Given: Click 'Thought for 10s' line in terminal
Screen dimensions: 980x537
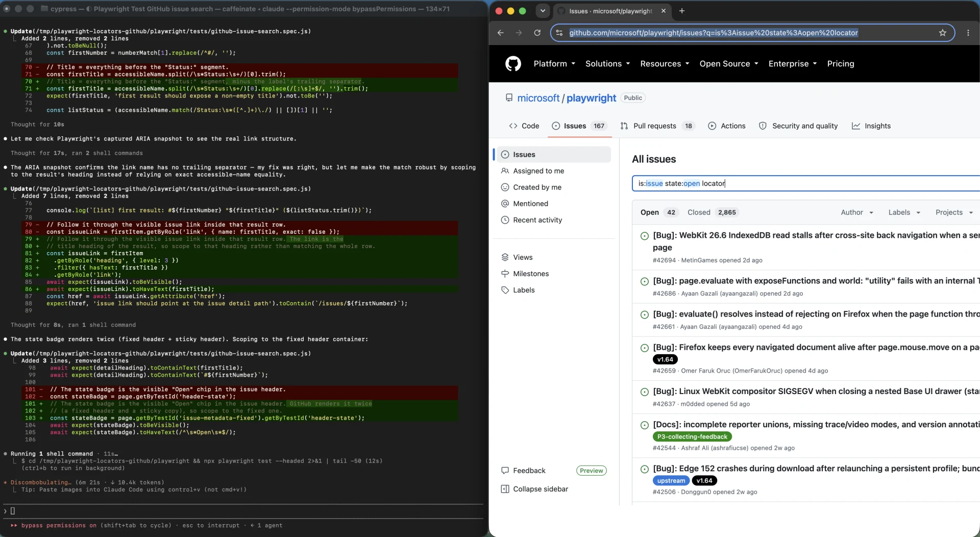Looking at the screenshot, I should [x=37, y=125].
